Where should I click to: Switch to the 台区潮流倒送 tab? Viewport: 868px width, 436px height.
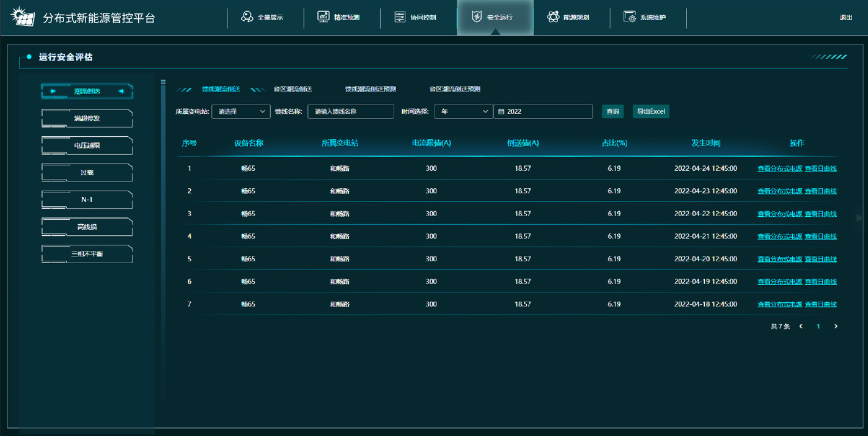point(292,89)
